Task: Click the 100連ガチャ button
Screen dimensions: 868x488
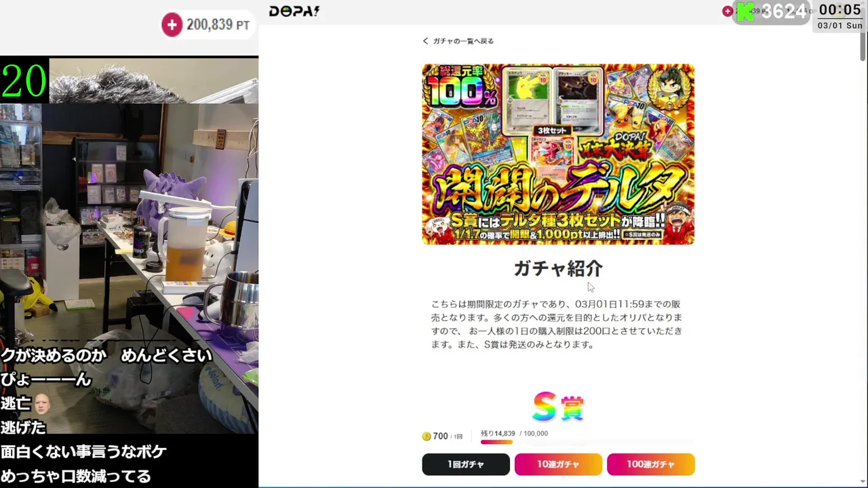Action: click(651, 464)
